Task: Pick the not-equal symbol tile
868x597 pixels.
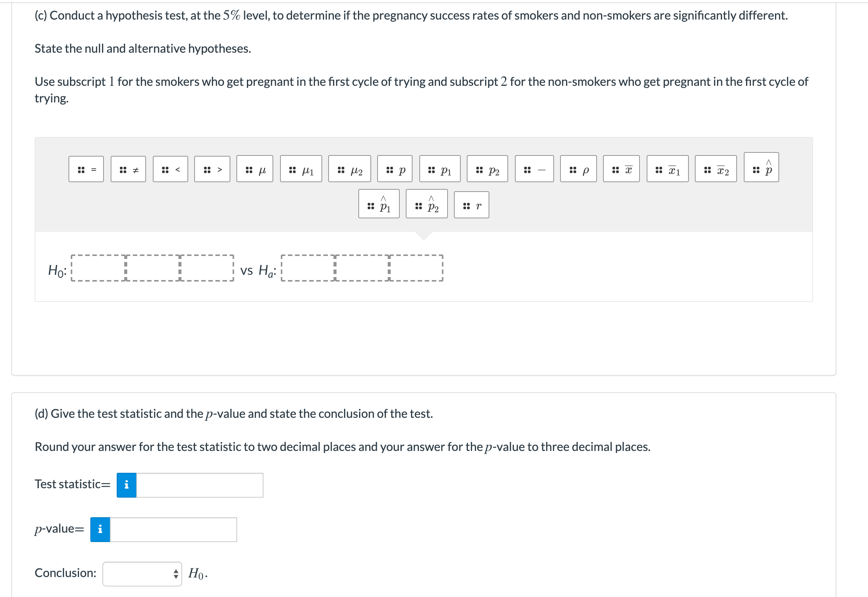Action: pos(128,169)
